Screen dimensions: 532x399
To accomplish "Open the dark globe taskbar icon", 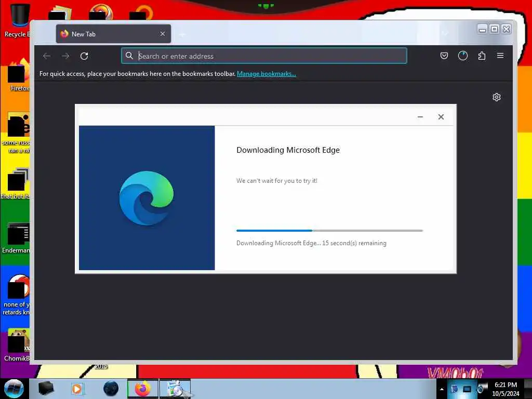I will pyautogui.click(x=111, y=389).
